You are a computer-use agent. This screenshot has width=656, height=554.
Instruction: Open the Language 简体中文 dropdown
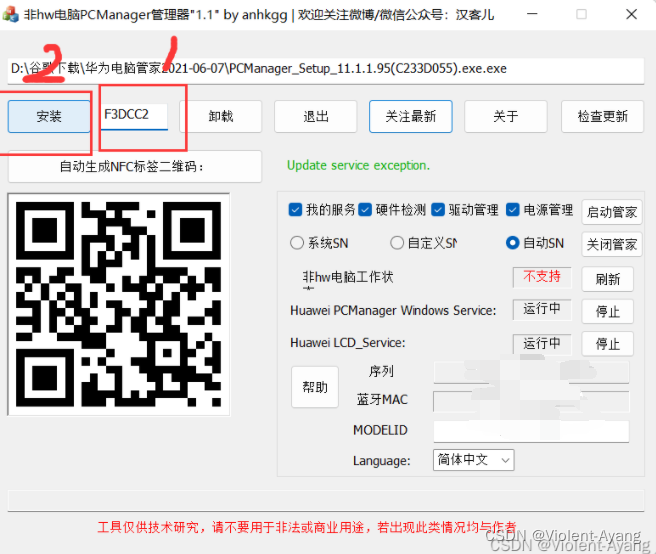[x=474, y=460]
